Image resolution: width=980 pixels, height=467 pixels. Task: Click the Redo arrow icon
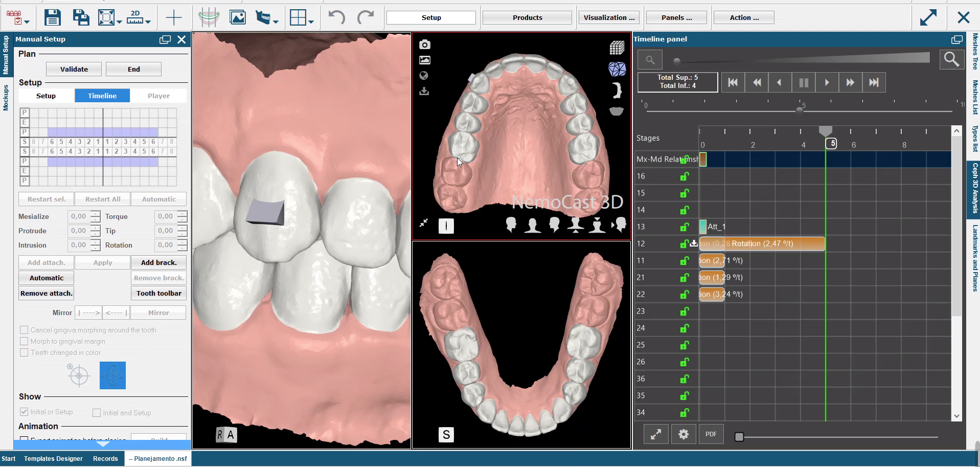point(365,17)
